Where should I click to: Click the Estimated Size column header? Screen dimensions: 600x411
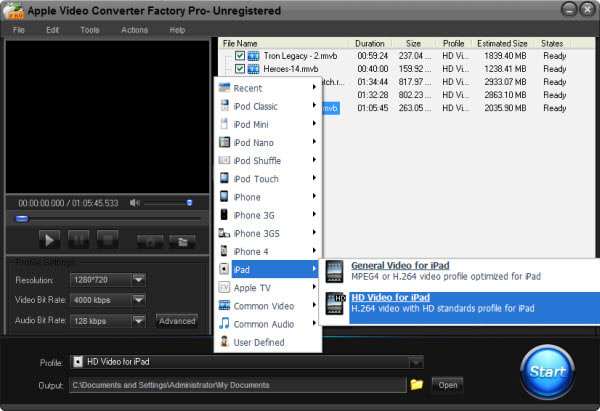click(502, 44)
